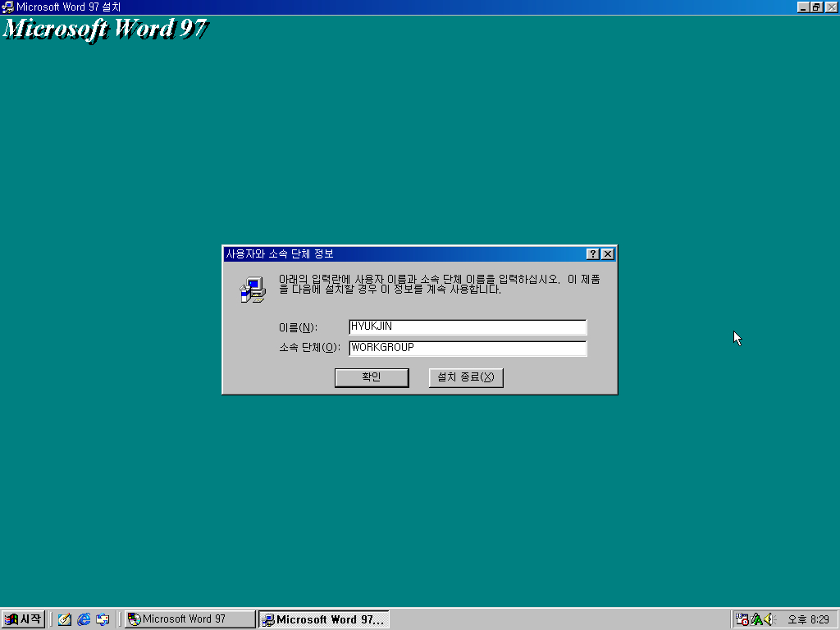Close the 사용자와 소속 단체 정보 dialog
The height and width of the screenshot is (630, 840).
[608, 254]
